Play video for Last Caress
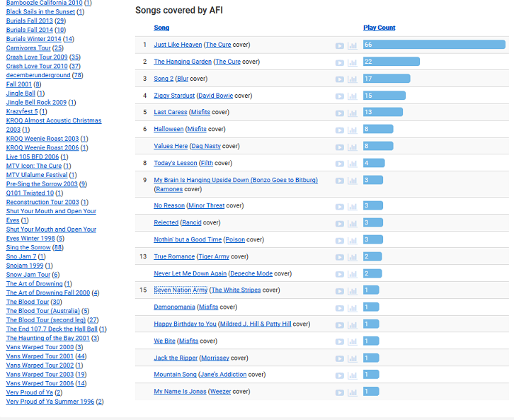The image size is (514, 420). pos(340,113)
